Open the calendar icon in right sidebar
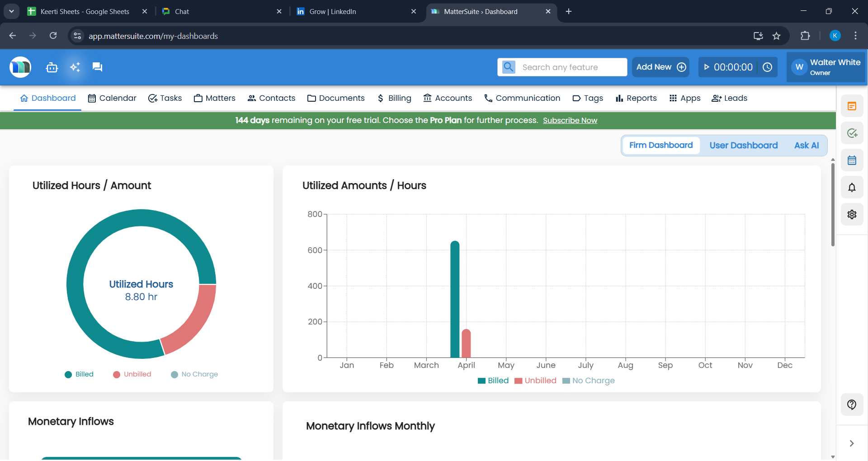This screenshot has width=868, height=461. pyautogui.click(x=852, y=160)
